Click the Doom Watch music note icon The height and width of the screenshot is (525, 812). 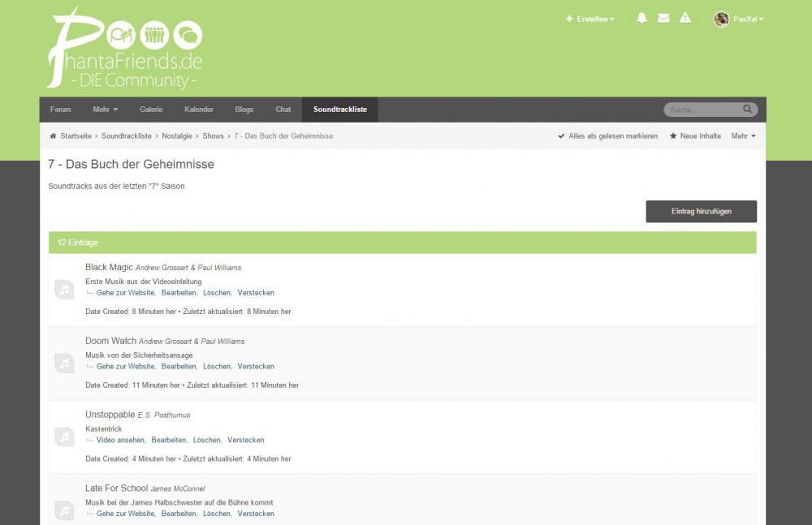coord(64,363)
